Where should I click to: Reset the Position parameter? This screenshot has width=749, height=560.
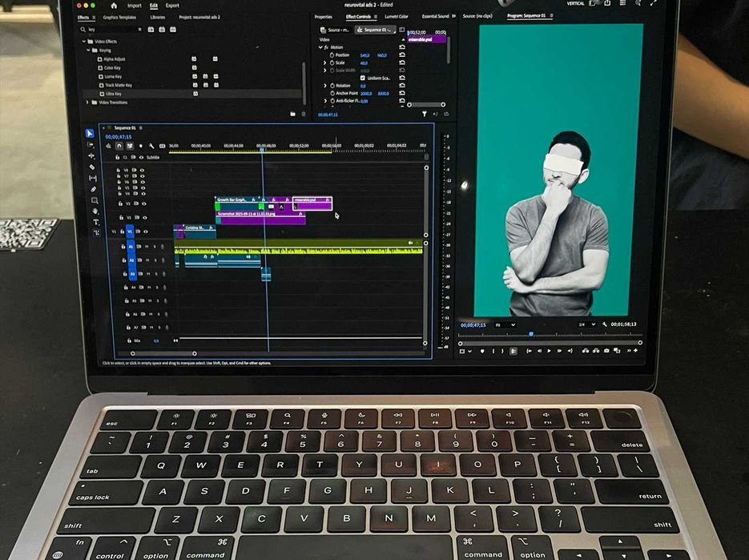pyautogui.click(x=402, y=55)
